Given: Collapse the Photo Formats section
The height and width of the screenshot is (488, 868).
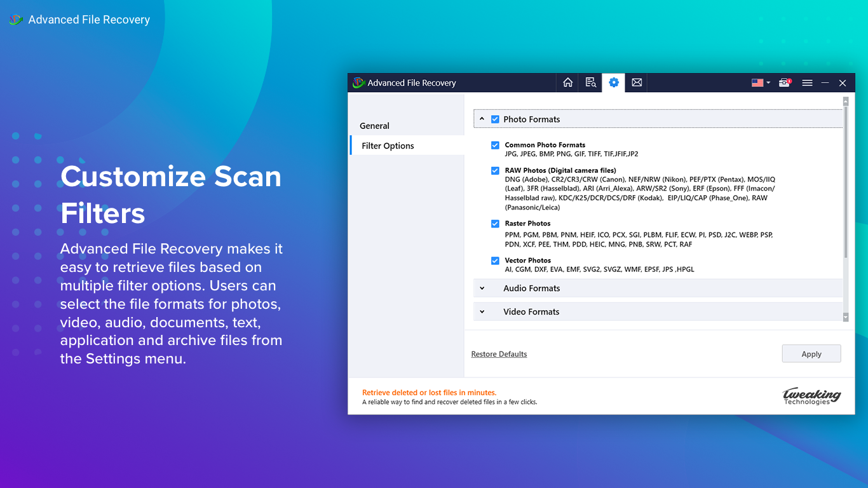Looking at the screenshot, I should click(481, 119).
